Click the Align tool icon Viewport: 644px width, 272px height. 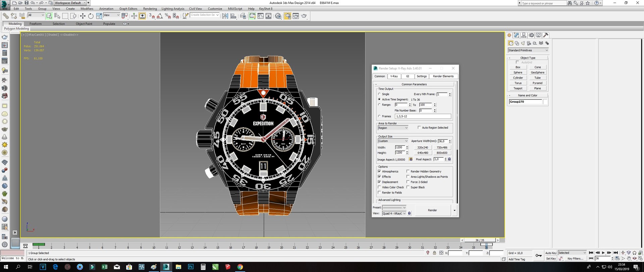coord(233,16)
